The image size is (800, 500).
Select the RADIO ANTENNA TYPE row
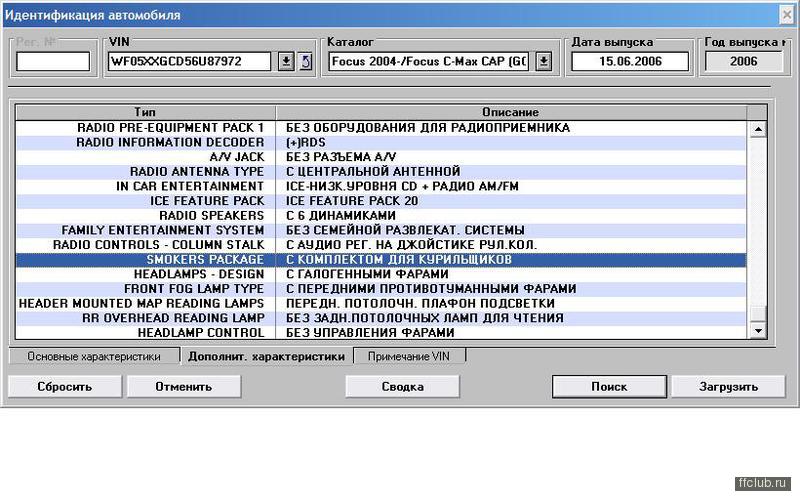(x=381, y=172)
